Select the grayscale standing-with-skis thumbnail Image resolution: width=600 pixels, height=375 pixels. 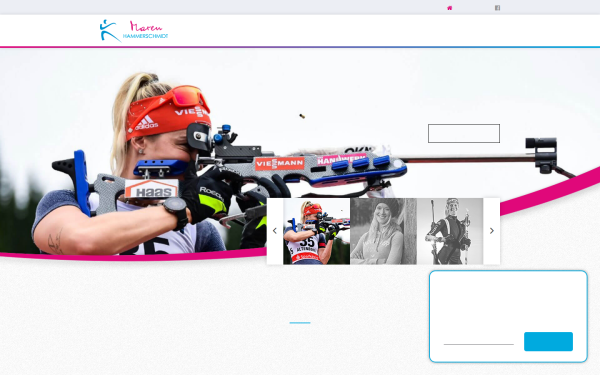[x=450, y=231]
